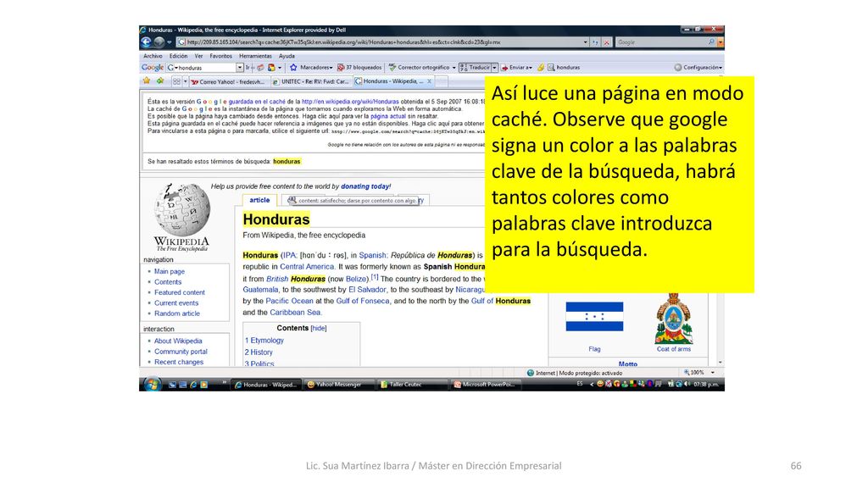Switch to Yahoo! Messenger taskbar button

tap(339, 385)
